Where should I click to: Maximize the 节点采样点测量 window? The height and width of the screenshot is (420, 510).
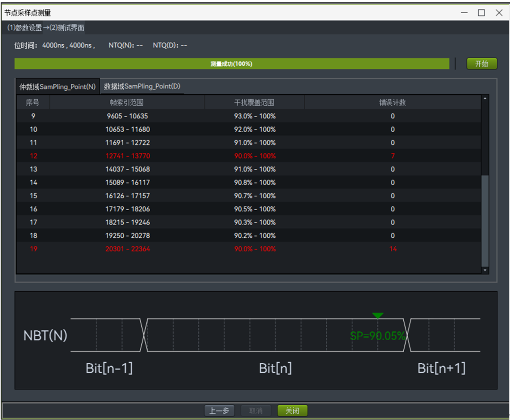[x=481, y=13]
